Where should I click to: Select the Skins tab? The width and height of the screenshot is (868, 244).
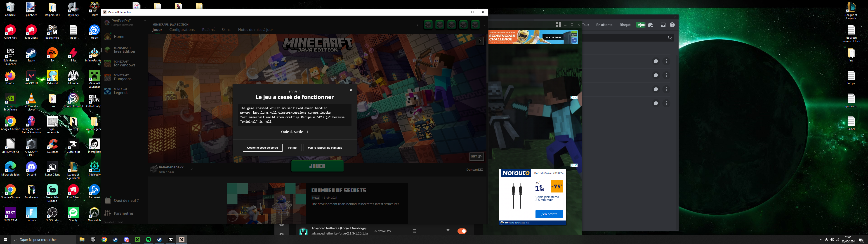tap(226, 30)
